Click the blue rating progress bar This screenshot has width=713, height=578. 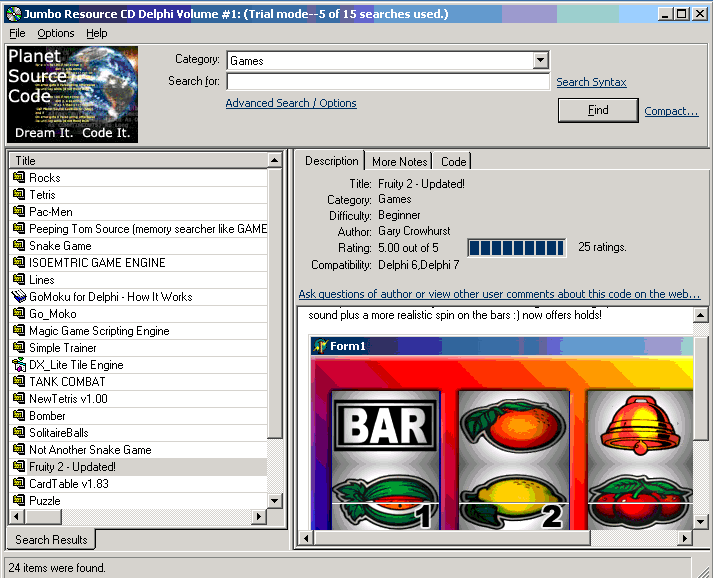[x=517, y=248]
